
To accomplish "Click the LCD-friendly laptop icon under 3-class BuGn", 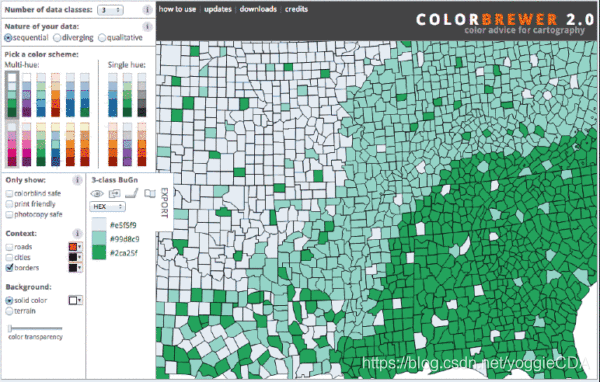I will [132, 193].
